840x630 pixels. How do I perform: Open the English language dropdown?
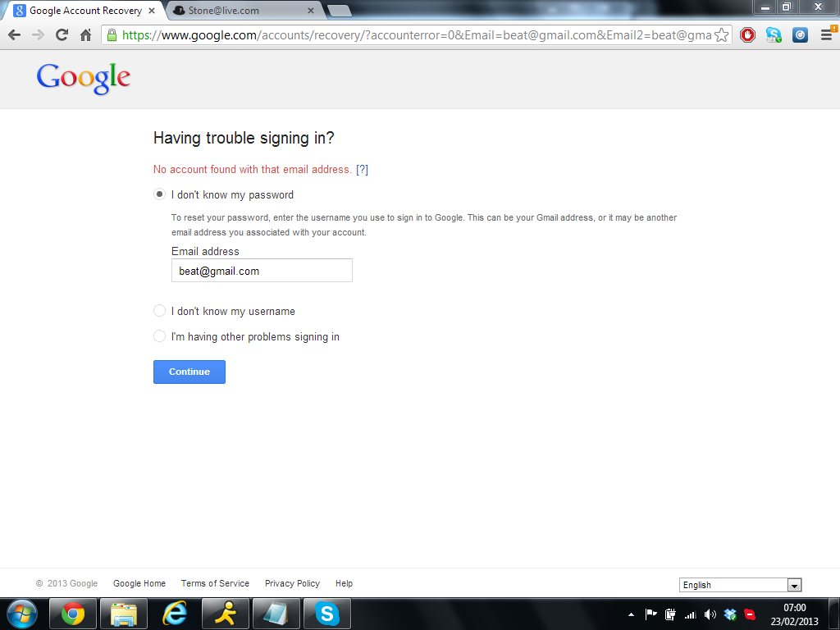pyautogui.click(x=740, y=585)
